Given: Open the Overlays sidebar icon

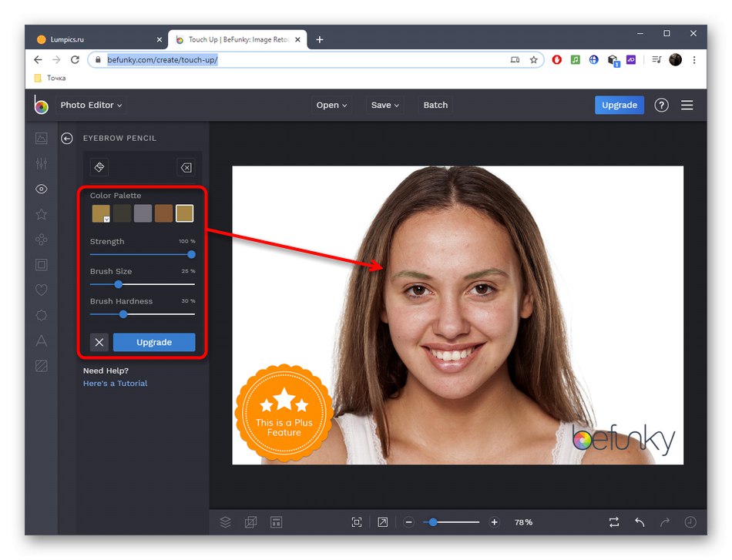Looking at the screenshot, I should [x=41, y=316].
